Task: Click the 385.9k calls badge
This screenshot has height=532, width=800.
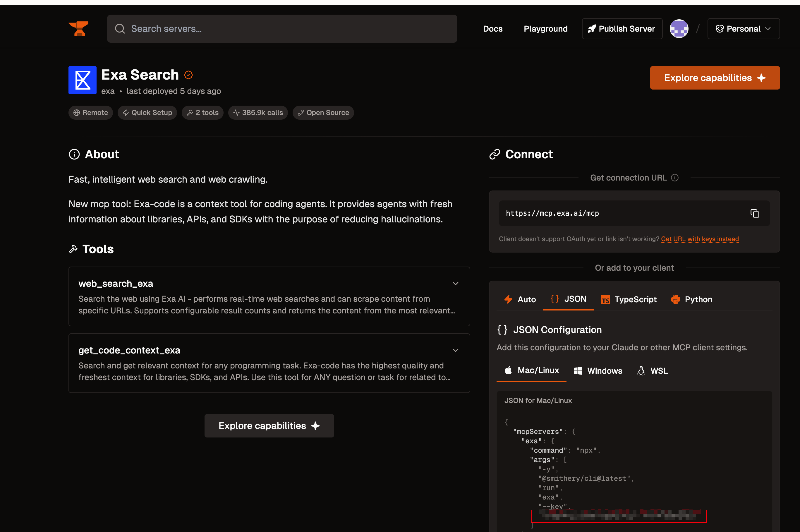Action: tap(258, 113)
